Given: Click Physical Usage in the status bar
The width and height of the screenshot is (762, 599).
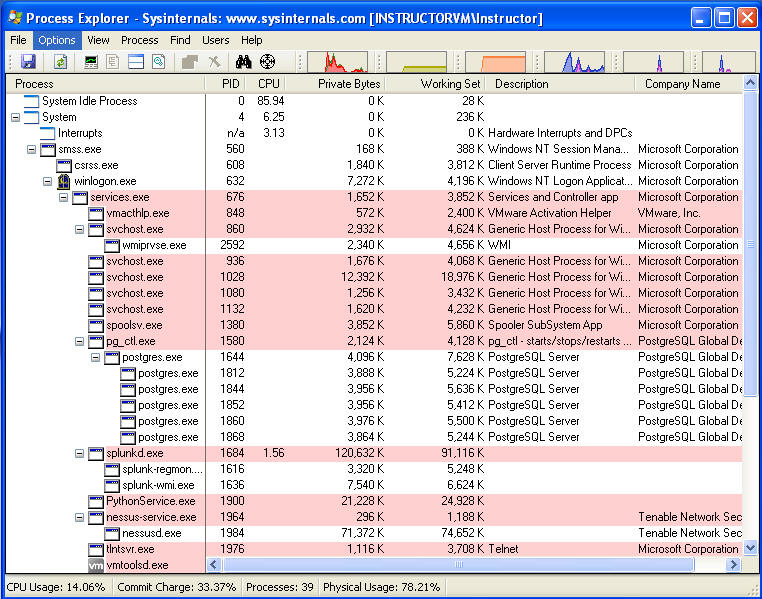Looking at the screenshot, I should pos(381,587).
